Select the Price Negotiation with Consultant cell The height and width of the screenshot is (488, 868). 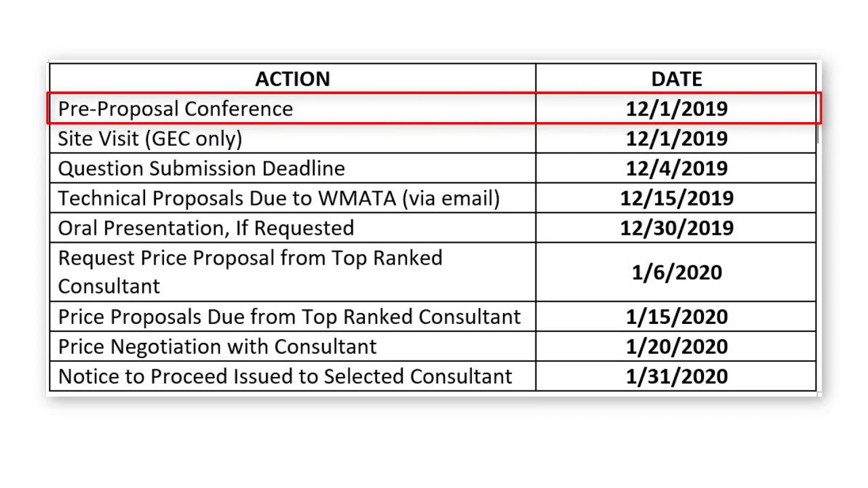click(x=292, y=346)
